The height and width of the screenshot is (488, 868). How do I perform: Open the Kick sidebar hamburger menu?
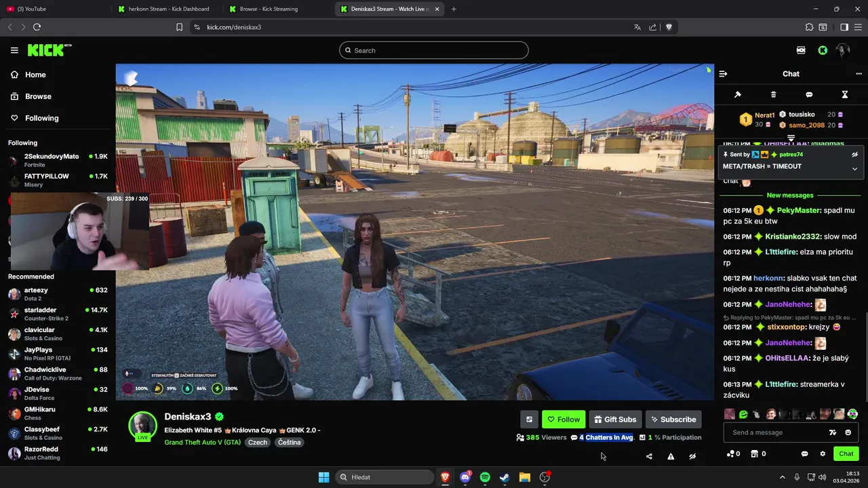14,50
